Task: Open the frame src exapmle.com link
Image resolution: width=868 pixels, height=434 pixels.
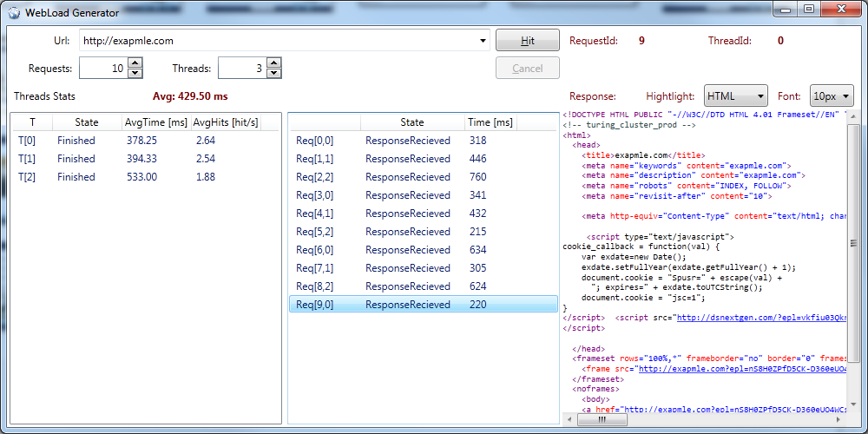Action: 743,369
